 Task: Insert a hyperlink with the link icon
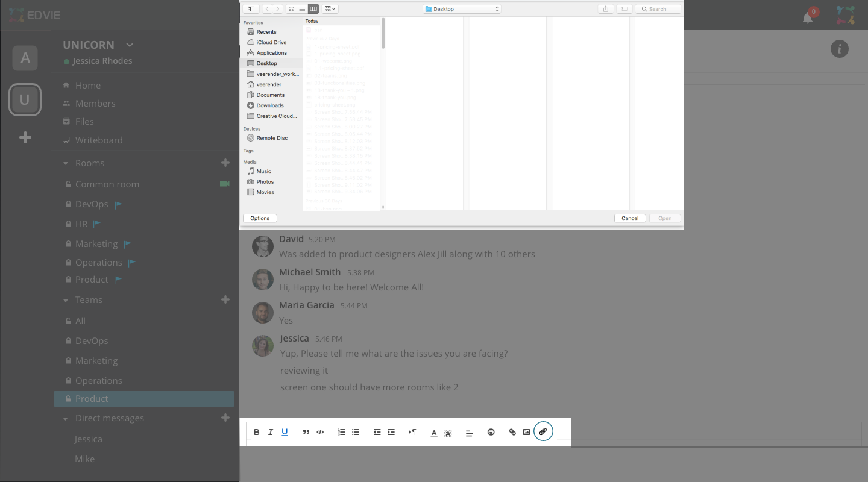coord(512,432)
